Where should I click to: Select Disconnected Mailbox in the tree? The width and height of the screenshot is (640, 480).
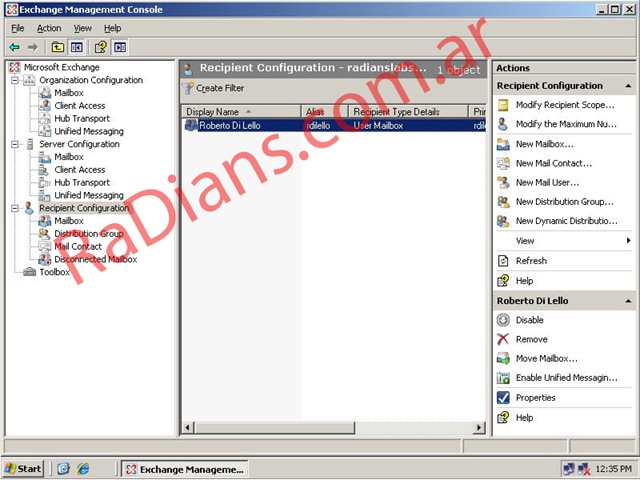95,259
